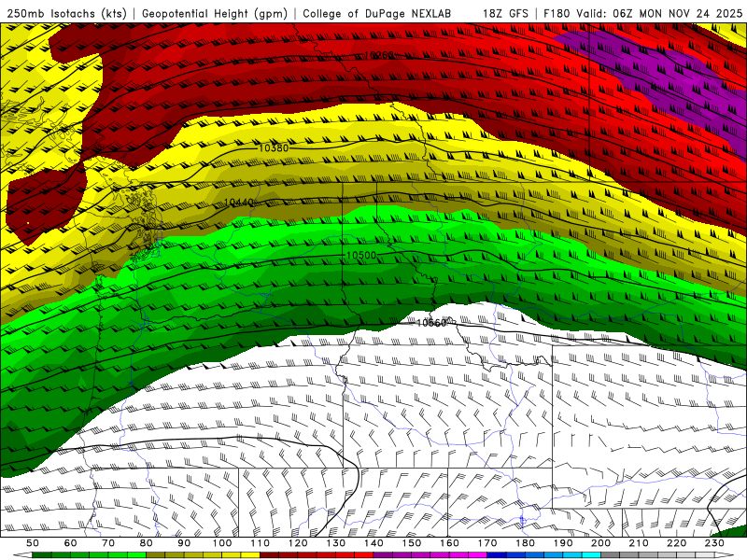Click the 'F180' forecast hour label

tap(557, 14)
